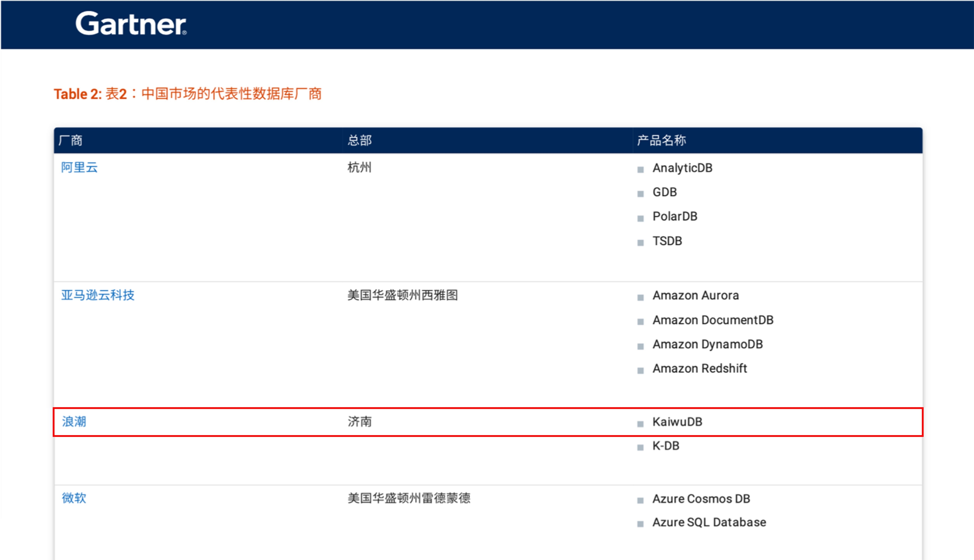Click the bullet icon beside K-DB

click(640, 448)
